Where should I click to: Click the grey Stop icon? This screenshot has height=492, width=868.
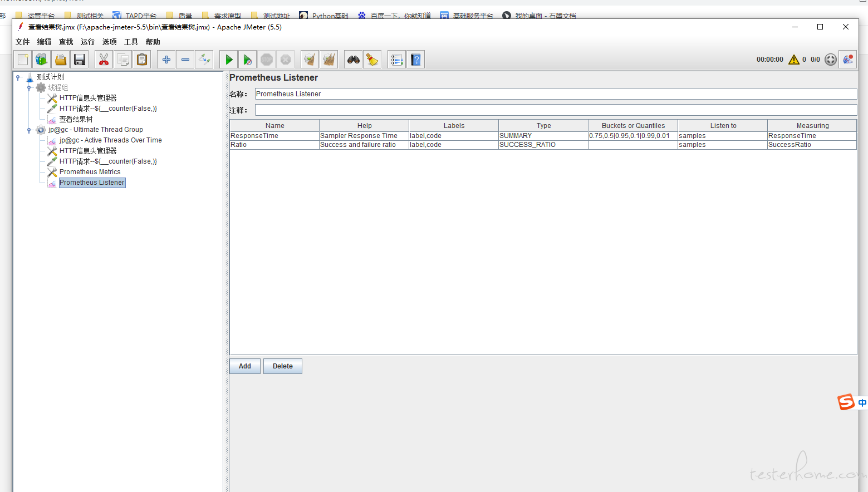pyautogui.click(x=267, y=60)
